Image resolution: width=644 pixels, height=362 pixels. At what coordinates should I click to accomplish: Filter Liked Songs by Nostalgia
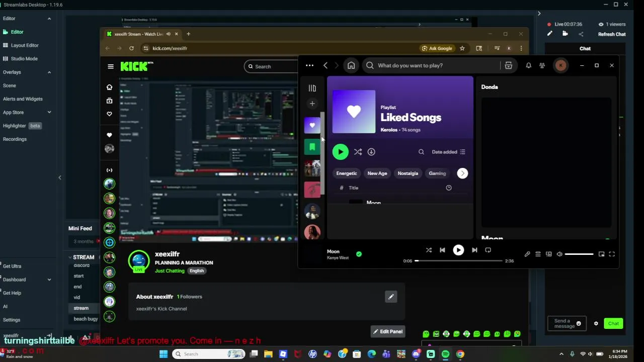pyautogui.click(x=408, y=173)
